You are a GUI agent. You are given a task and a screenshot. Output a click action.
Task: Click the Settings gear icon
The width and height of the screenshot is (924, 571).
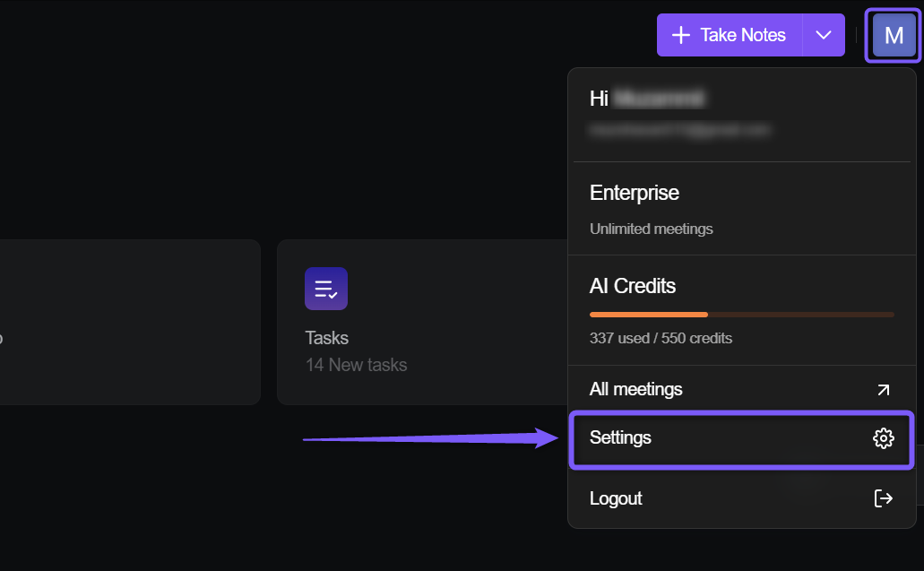click(x=883, y=438)
